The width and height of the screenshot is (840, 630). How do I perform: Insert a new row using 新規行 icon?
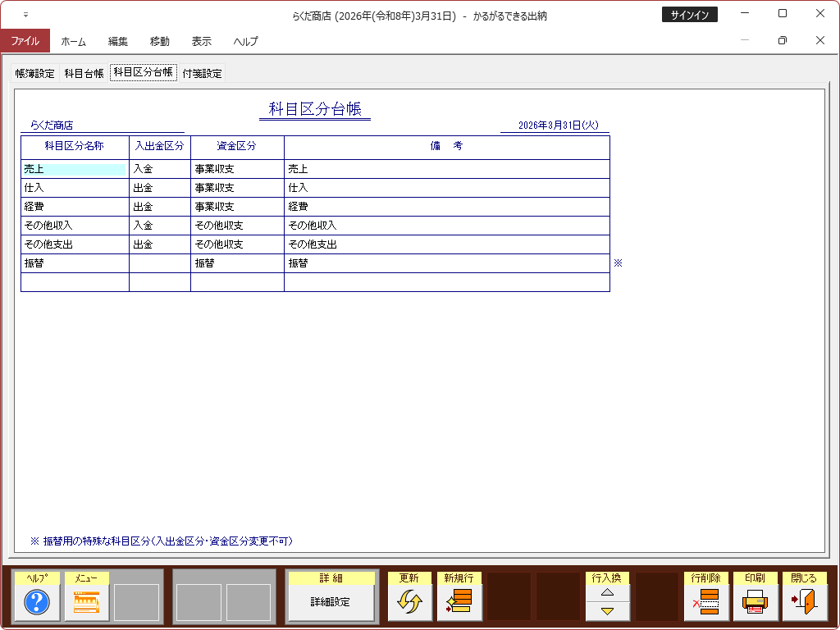(x=459, y=603)
